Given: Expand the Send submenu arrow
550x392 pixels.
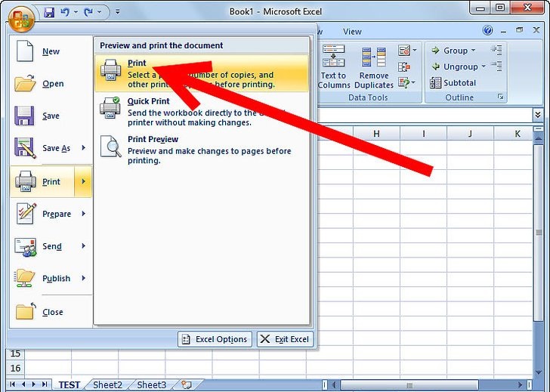Looking at the screenshot, I should 83,246.
